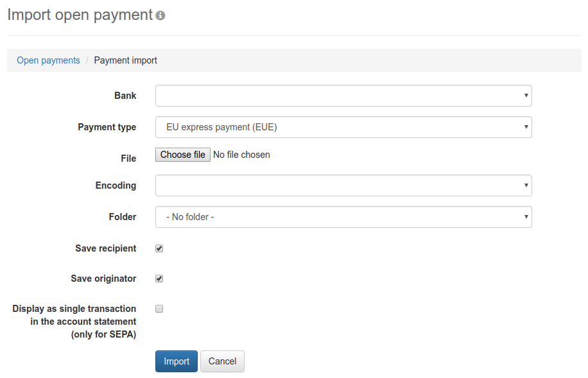Click the Payment import breadcrumb text
Image resolution: width=588 pixels, height=378 pixels.
(125, 60)
